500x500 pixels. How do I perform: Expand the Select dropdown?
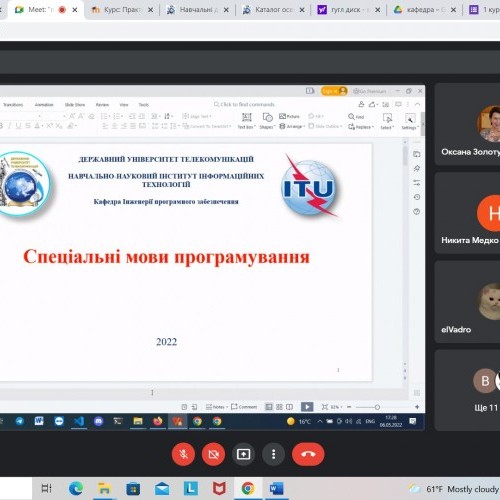[387, 121]
